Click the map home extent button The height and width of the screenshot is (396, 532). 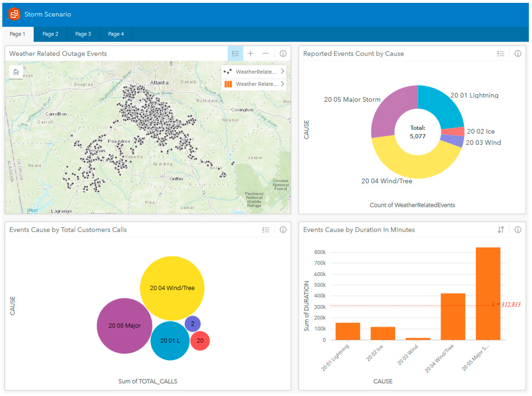click(16, 72)
